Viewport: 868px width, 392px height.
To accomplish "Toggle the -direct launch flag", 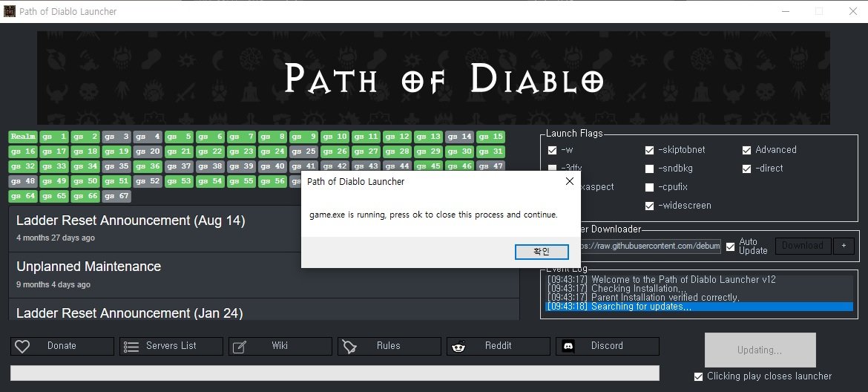I will pyautogui.click(x=747, y=169).
